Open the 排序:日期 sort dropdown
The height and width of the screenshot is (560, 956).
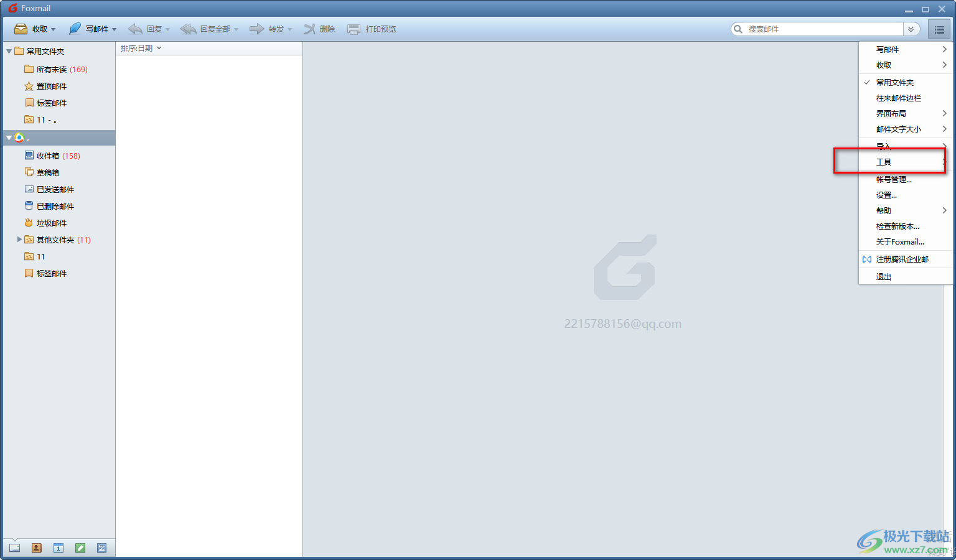coord(141,48)
